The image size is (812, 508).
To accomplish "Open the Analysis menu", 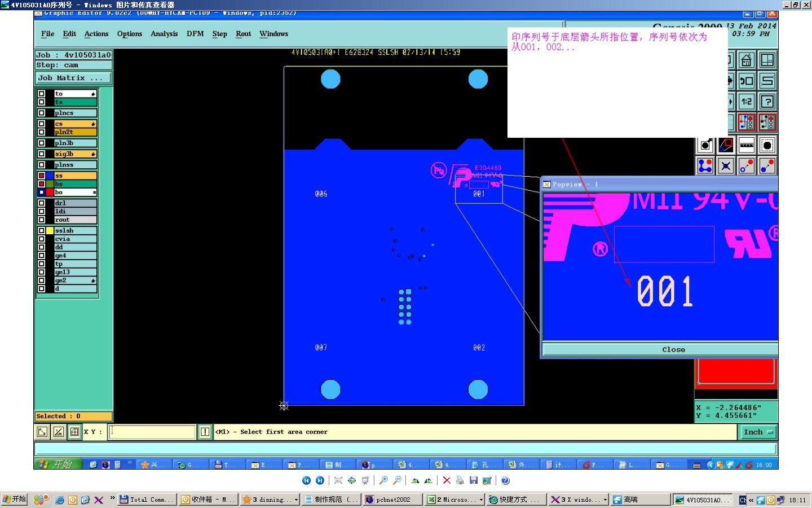I will coord(164,34).
